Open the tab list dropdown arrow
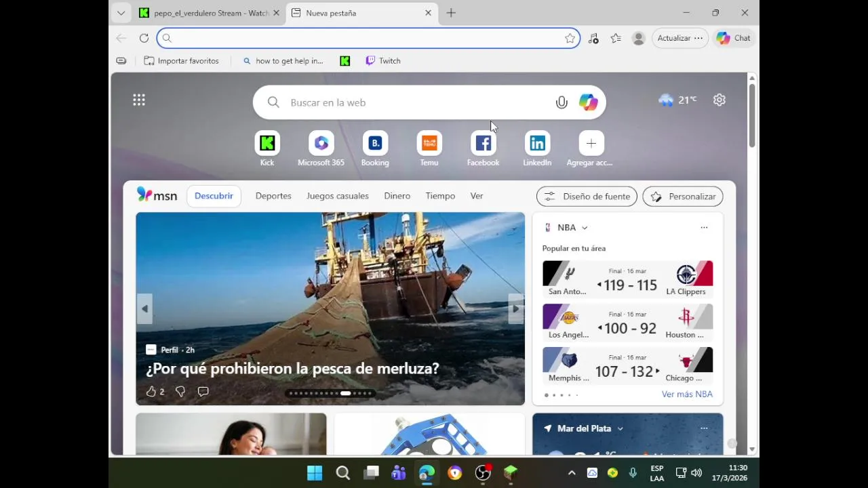Image resolution: width=868 pixels, height=488 pixels. pyautogui.click(x=121, y=13)
